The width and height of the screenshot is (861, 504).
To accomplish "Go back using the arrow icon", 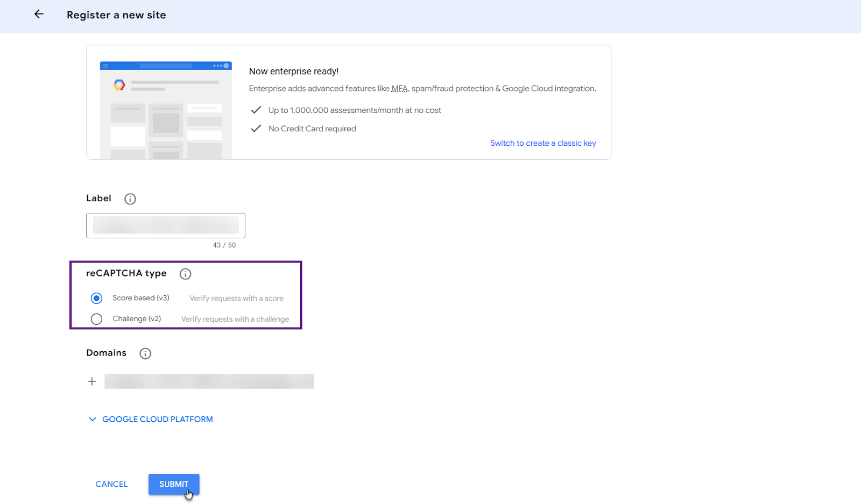I will (x=39, y=15).
